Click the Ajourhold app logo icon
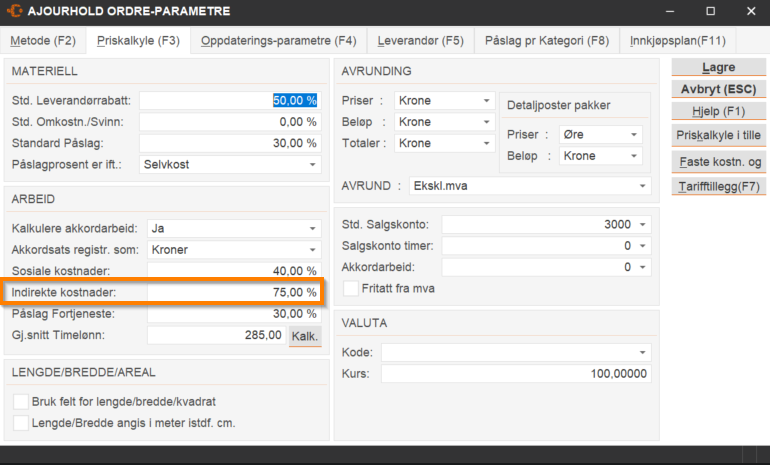Viewport: 770px width, 465px height. [x=16, y=12]
